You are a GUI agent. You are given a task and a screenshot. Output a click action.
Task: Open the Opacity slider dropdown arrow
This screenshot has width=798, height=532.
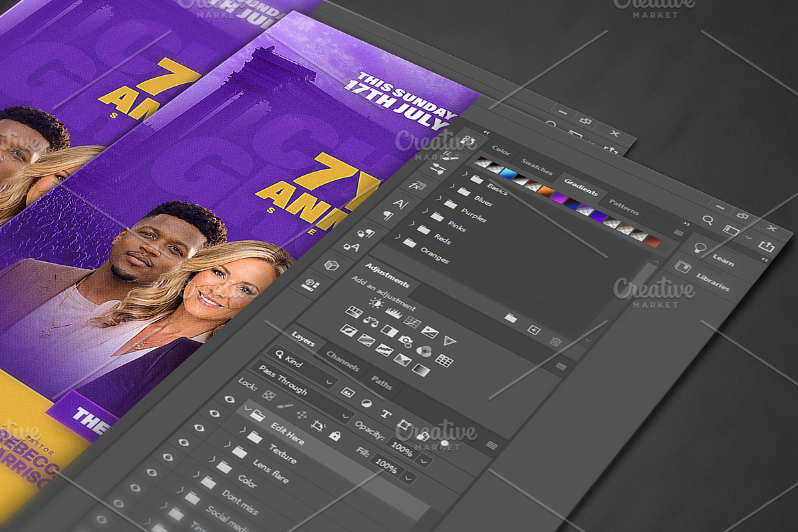click(x=426, y=460)
